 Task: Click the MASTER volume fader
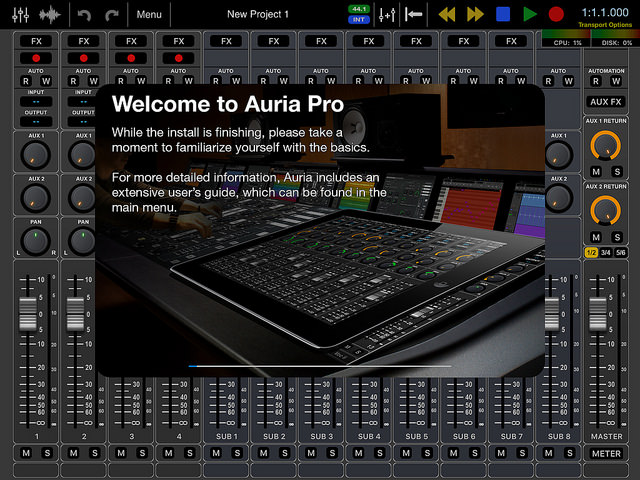tap(598, 314)
